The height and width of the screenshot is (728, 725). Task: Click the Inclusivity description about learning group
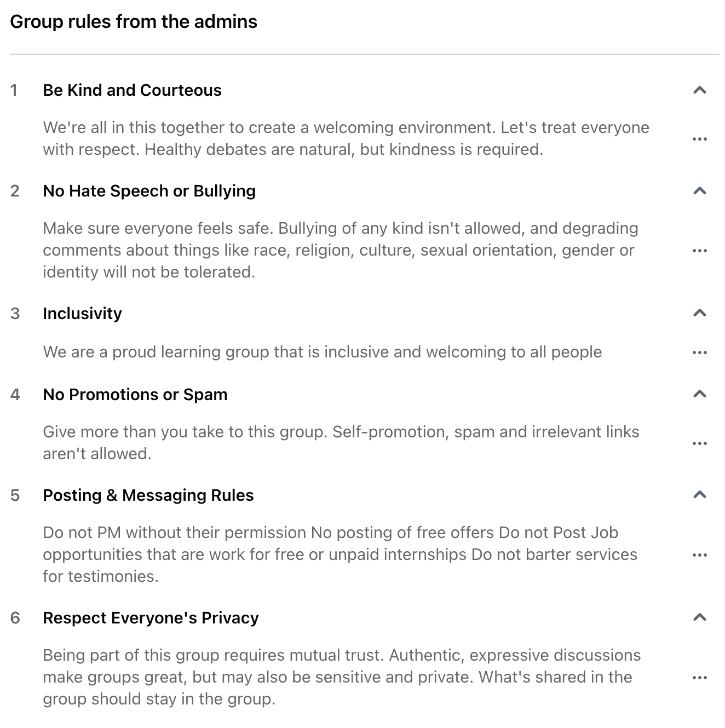coord(322,352)
